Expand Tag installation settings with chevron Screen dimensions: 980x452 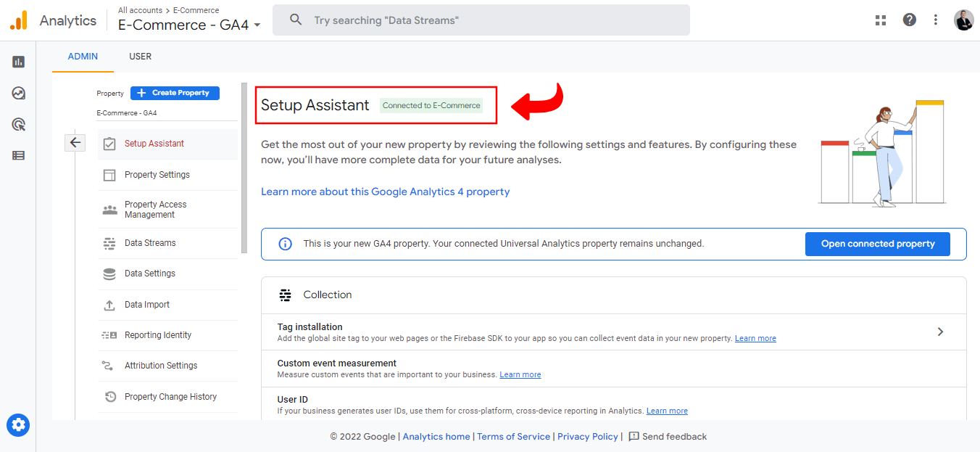[940, 331]
